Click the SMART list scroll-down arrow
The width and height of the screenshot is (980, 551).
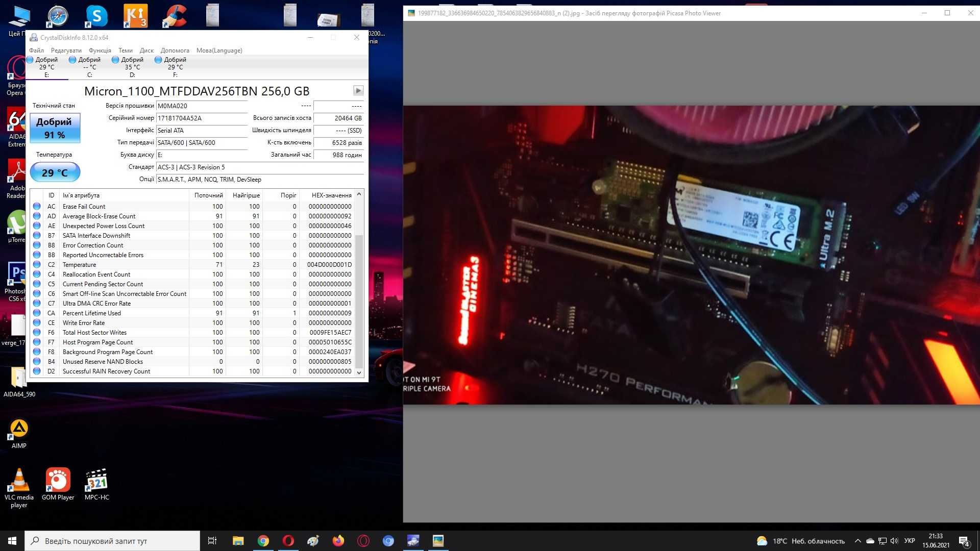[359, 372]
